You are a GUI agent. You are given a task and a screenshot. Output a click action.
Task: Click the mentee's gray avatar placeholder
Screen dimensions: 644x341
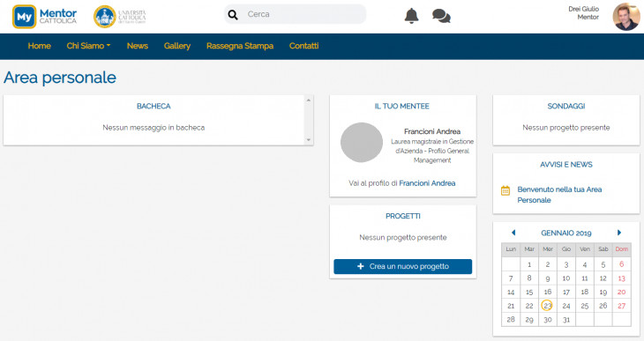coord(362,143)
